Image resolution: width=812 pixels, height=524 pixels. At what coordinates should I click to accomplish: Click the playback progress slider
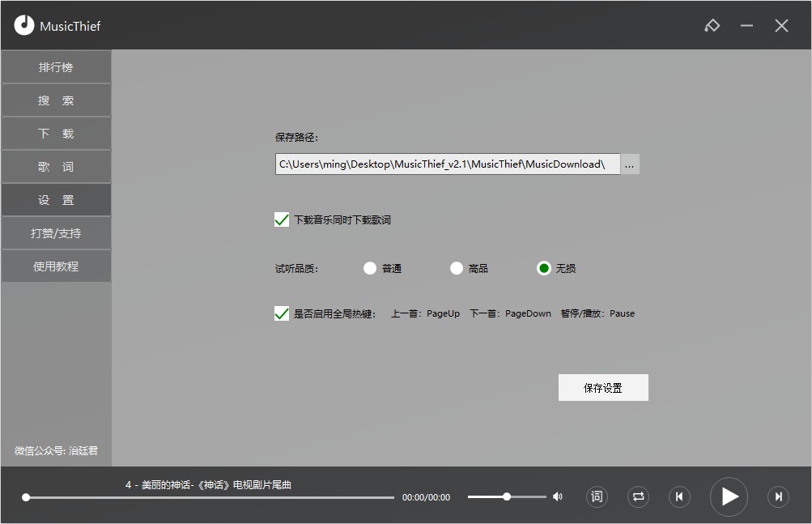pos(210,497)
